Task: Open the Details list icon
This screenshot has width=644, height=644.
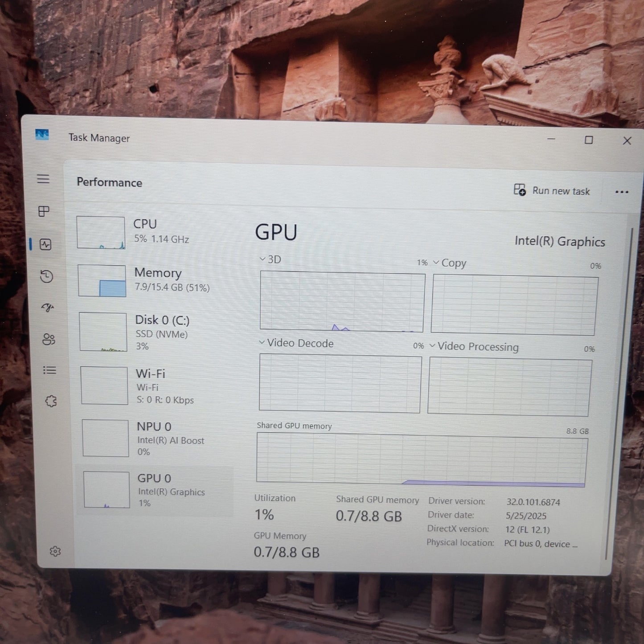Action: pos(49,370)
